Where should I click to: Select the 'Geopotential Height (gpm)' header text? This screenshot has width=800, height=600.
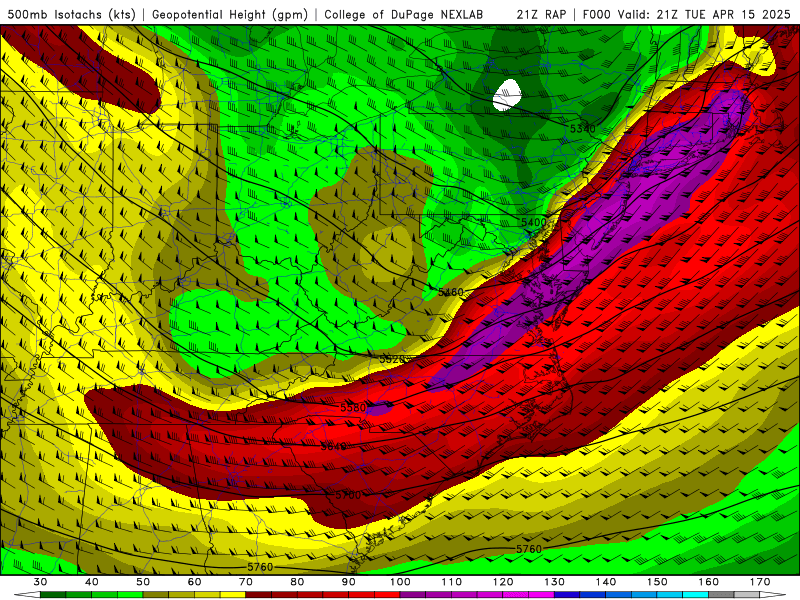pos(230,14)
